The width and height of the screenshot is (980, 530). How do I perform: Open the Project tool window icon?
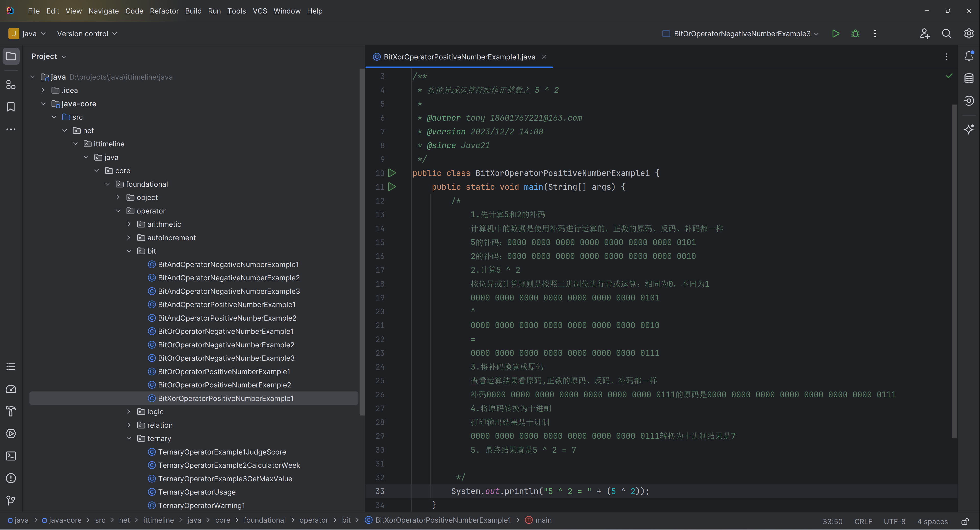(x=11, y=56)
